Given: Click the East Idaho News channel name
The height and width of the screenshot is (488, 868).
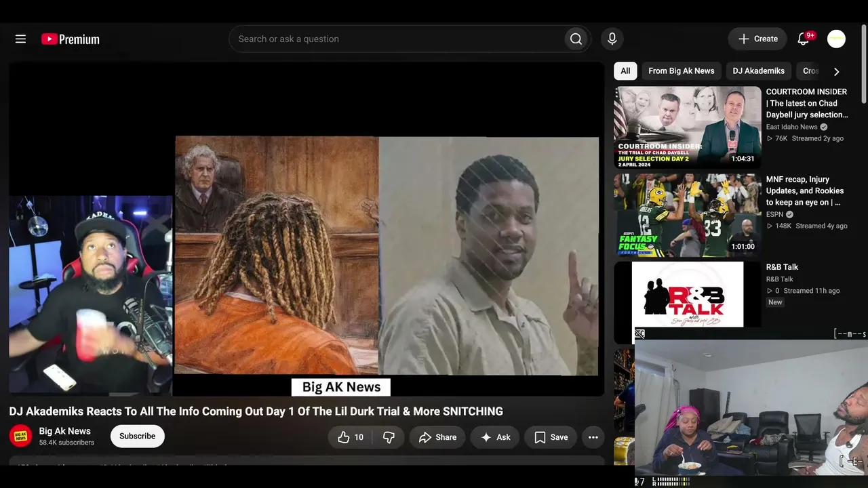Looking at the screenshot, I should (x=791, y=127).
